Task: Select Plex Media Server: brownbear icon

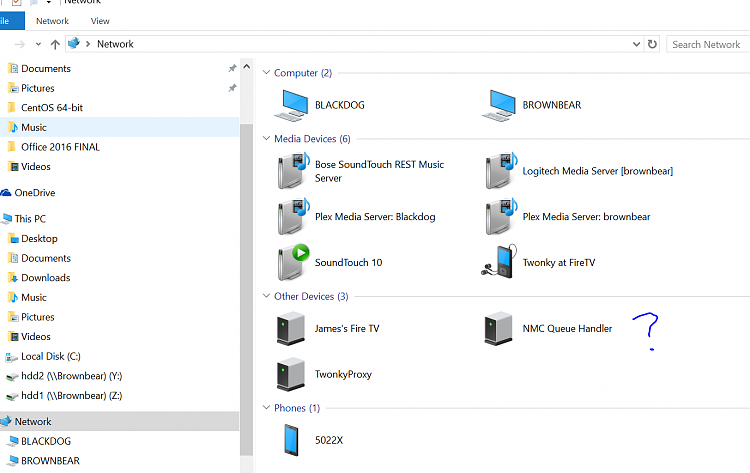Action: tap(501, 217)
